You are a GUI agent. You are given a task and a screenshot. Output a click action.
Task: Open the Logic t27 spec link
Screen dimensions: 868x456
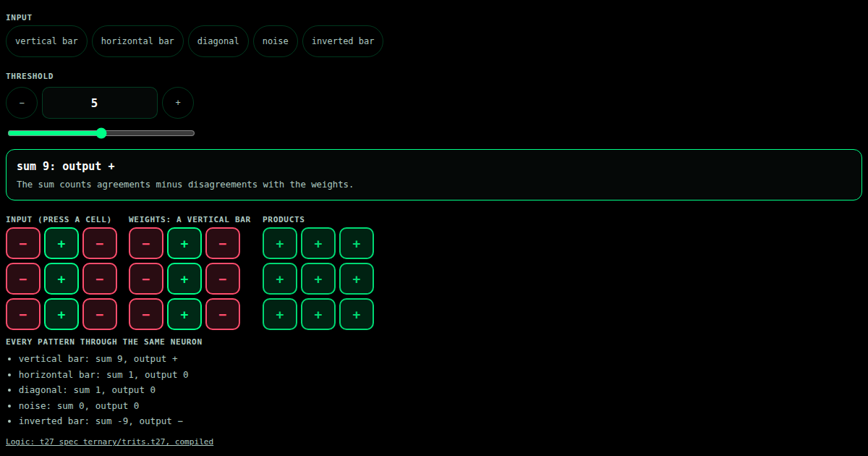tap(110, 442)
